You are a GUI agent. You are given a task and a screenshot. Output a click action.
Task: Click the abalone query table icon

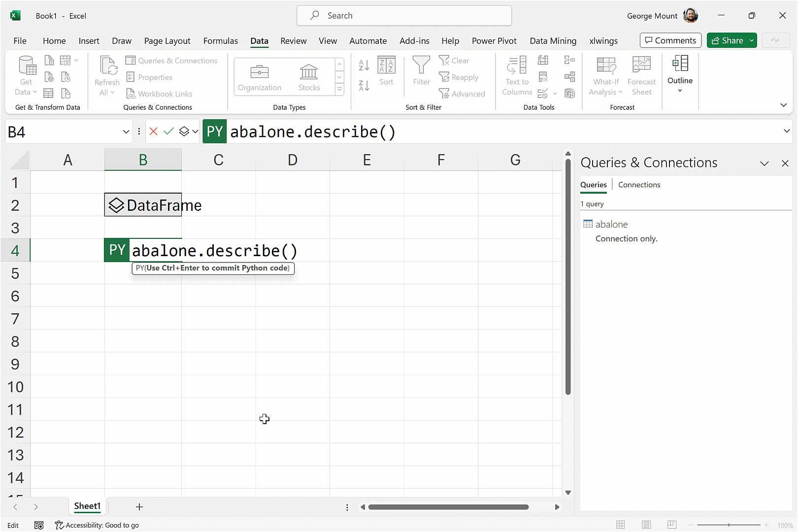[588, 224]
